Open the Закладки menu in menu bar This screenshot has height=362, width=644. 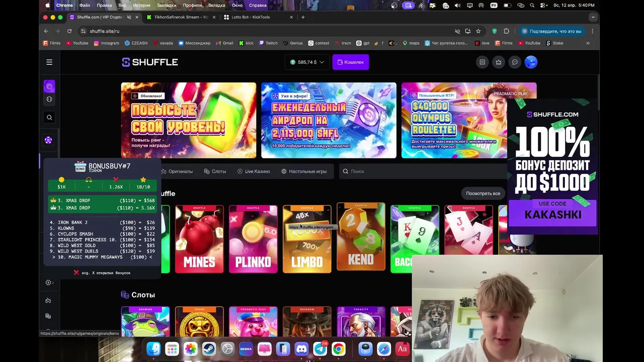pyautogui.click(x=167, y=5)
